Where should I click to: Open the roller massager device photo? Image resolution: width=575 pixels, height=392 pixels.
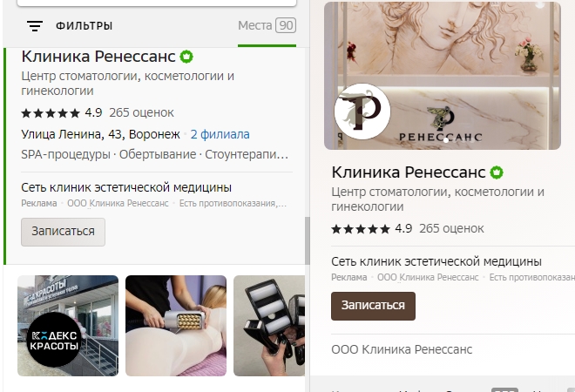pos(269,326)
